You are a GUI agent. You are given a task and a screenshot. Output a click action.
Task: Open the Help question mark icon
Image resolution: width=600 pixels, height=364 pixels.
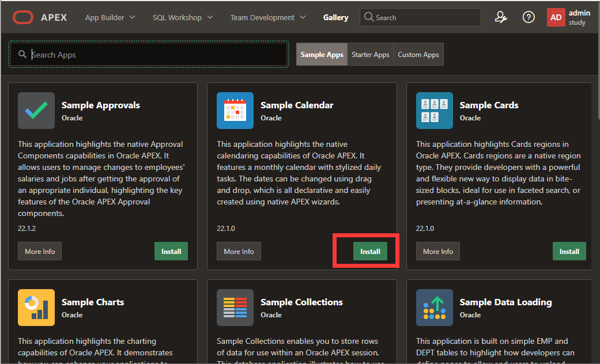coord(529,17)
